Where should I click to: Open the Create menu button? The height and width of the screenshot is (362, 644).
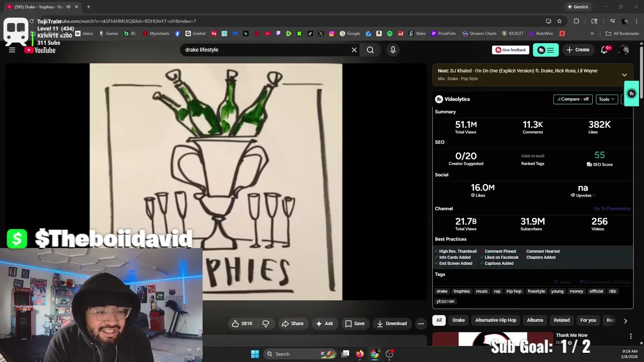coord(578,50)
